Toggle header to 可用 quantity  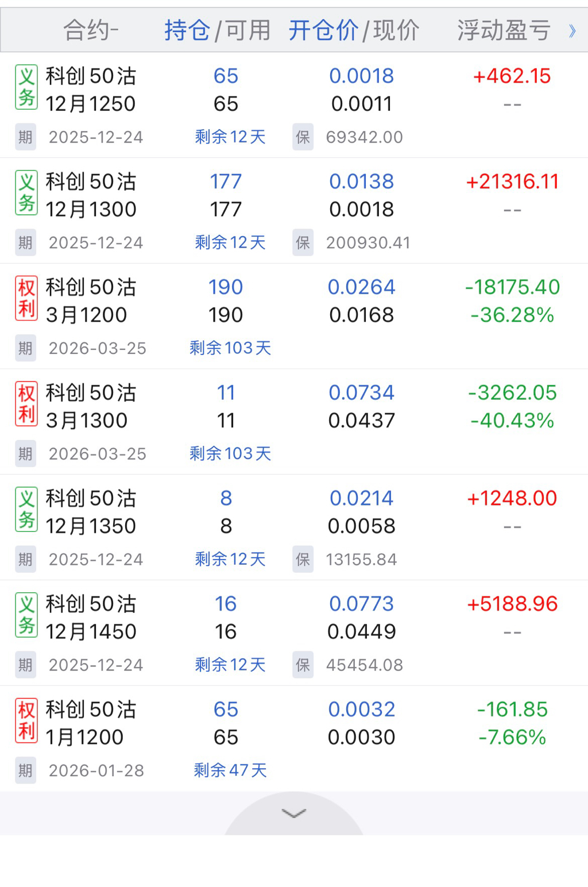click(248, 30)
